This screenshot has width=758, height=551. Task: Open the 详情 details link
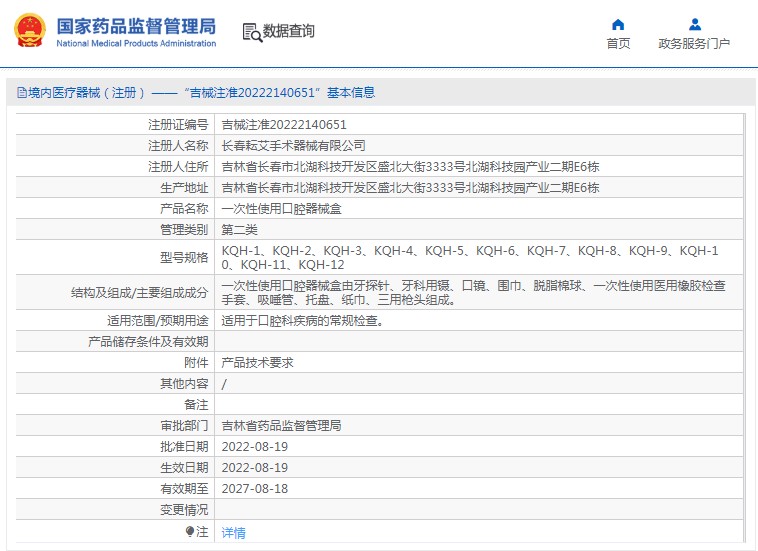click(x=233, y=533)
